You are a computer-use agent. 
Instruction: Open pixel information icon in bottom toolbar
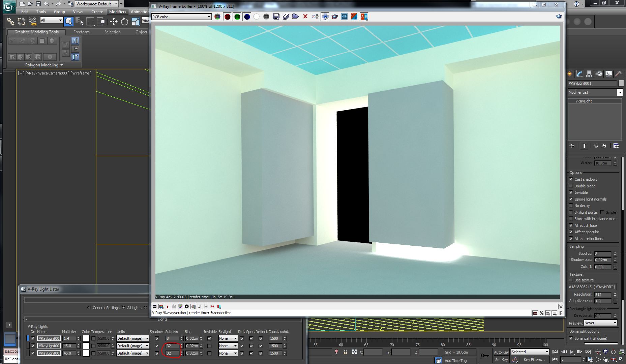[x=167, y=306]
